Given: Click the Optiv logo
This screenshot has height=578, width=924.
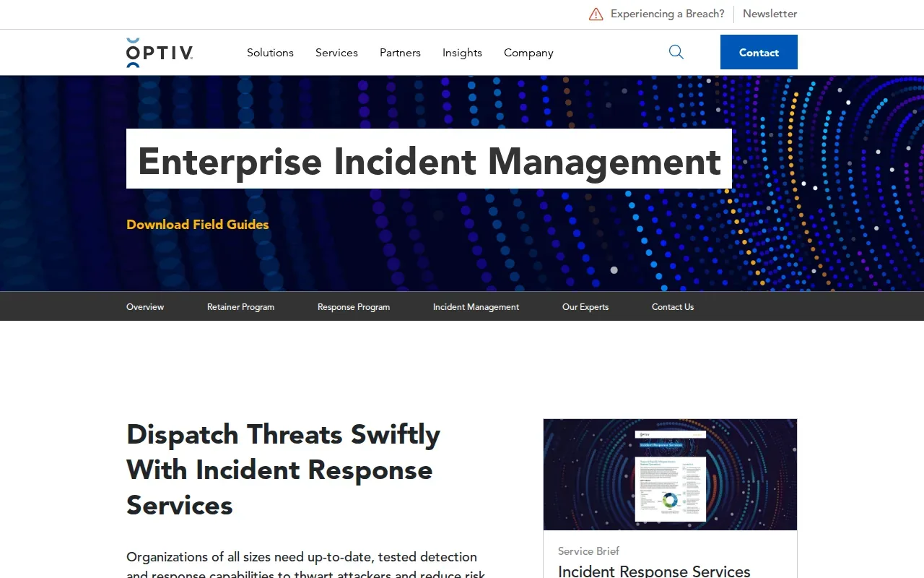Looking at the screenshot, I should [160, 53].
